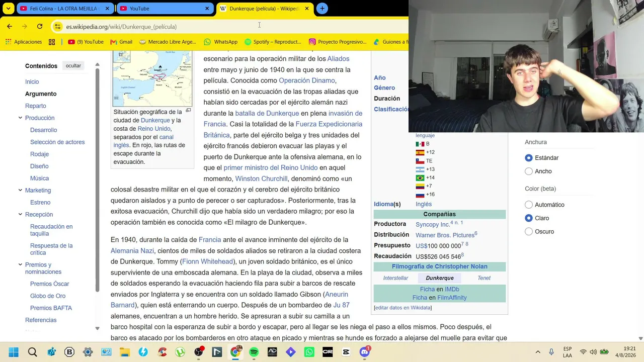Image resolution: width=644 pixels, height=362 pixels.
Task: Focus the address bar URL field
Action: pyautogui.click(x=231, y=26)
